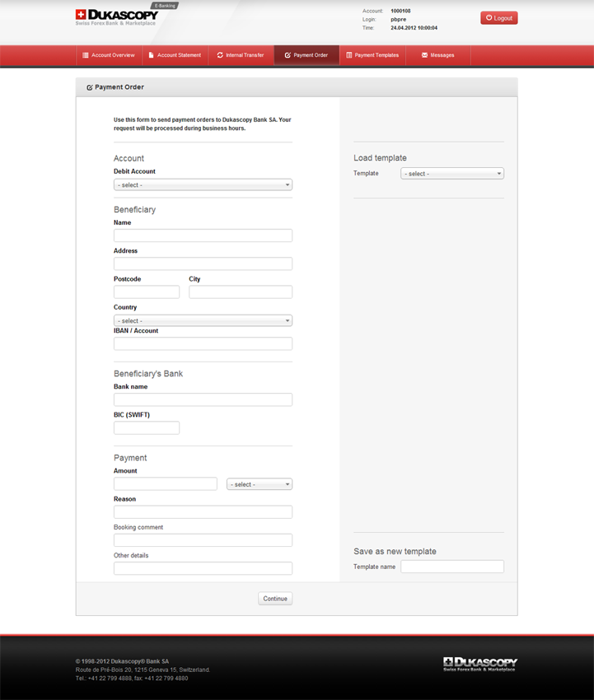594x700 pixels.
Task: Switch to the Payment Templates tab
Action: point(372,55)
